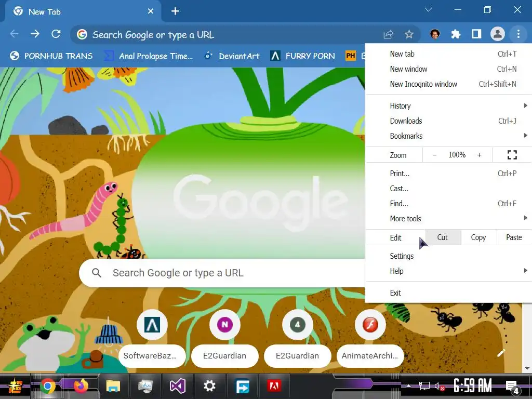Click the page scrollbar down arrow
Screen dimensions: 532x399
click(x=527, y=368)
